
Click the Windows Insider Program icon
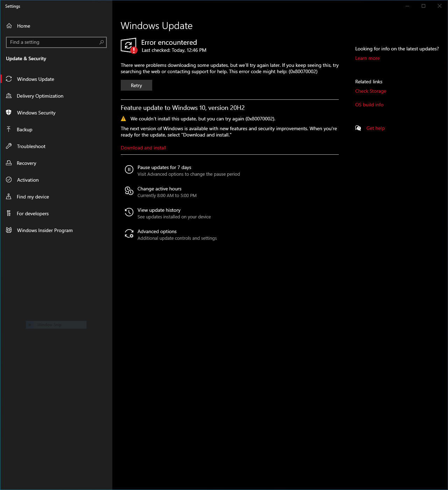pos(9,230)
